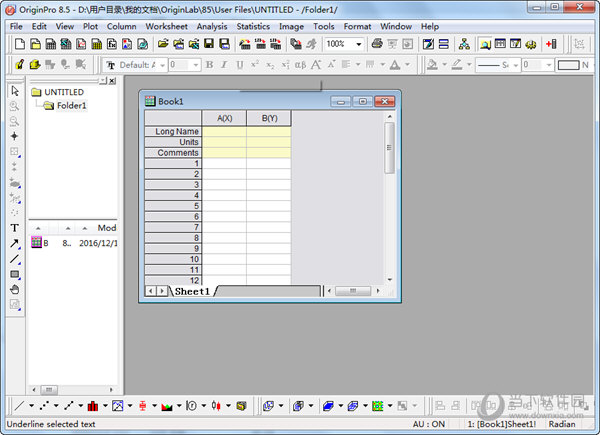
Task: Click the Project Explorer toolbar icon
Action: (485, 44)
